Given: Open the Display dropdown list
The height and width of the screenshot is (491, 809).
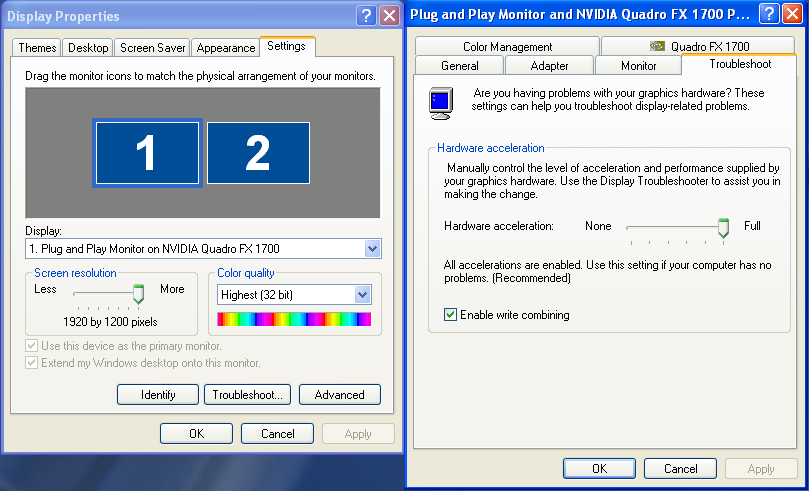Looking at the screenshot, I should [x=373, y=249].
